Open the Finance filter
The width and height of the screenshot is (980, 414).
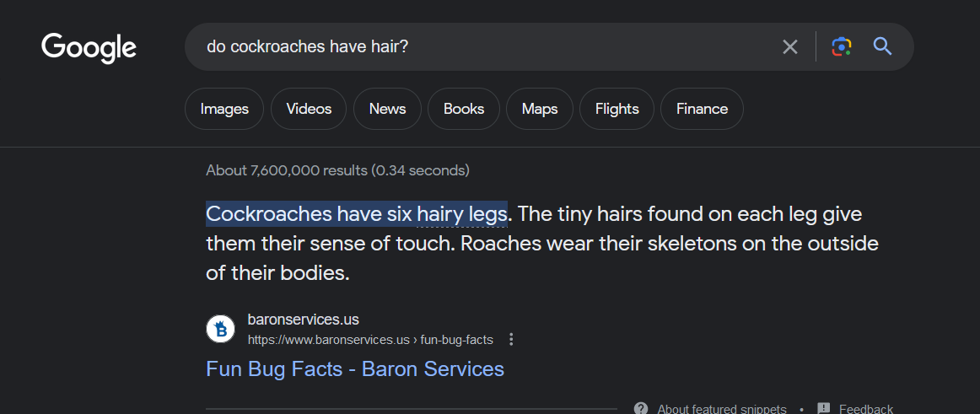point(702,109)
